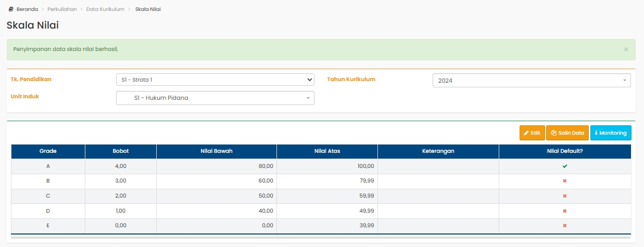
Task: Click the horizontal scrollbar below the table
Action: tap(321, 238)
